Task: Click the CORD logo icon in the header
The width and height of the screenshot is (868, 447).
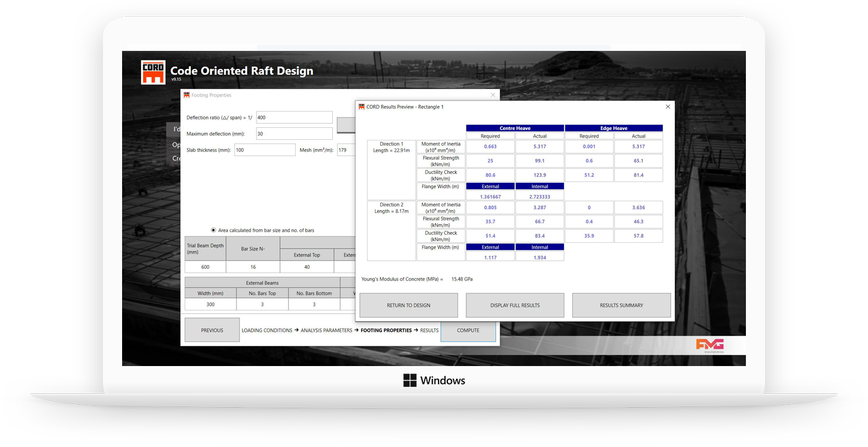Action: click(x=153, y=73)
